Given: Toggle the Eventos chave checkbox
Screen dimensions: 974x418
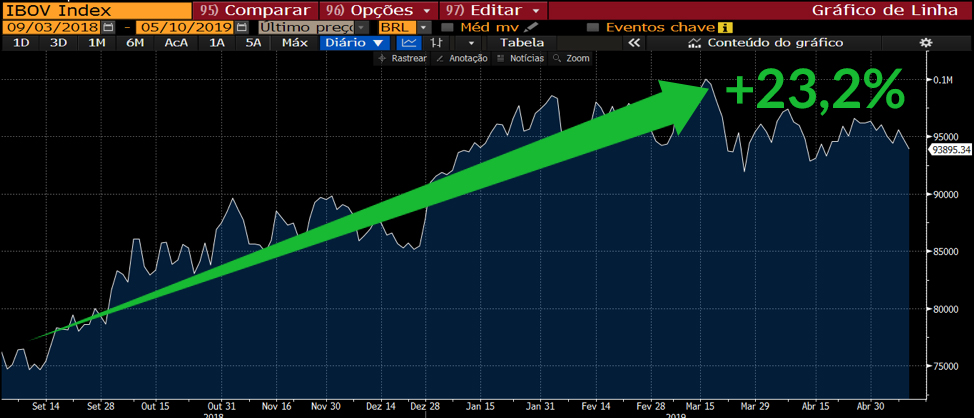Looking at the screenshot, I should (x=593, y=27).
